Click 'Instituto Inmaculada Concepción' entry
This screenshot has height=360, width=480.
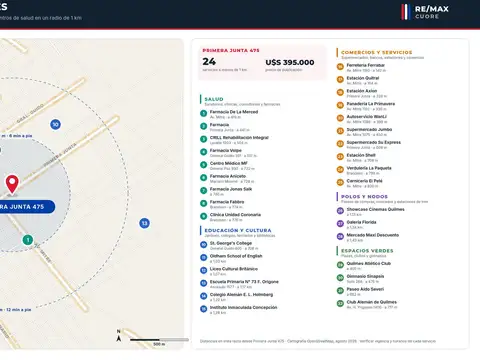click(x=243, y=307)
